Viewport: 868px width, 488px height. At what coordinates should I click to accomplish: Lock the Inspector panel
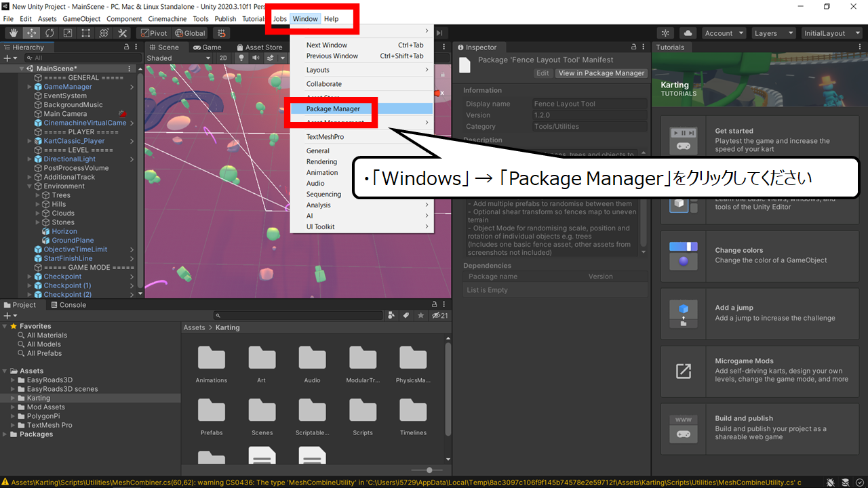click(634, 47)
